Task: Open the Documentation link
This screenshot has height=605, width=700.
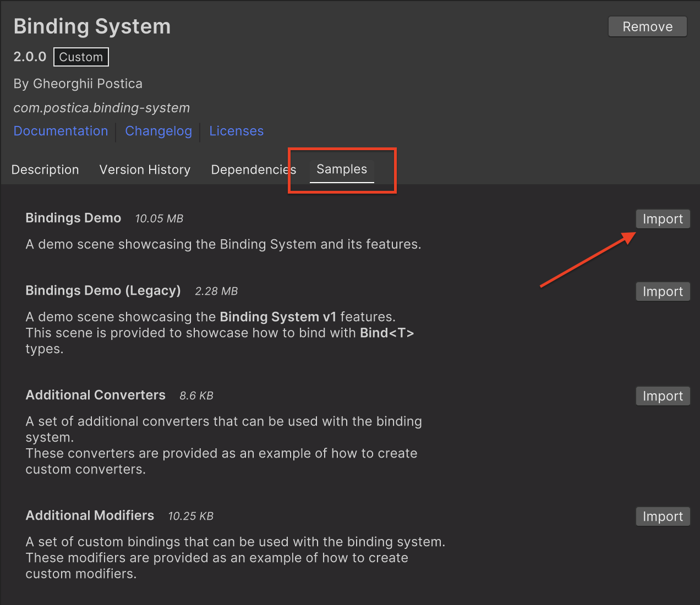Action: tap(61, 131)
